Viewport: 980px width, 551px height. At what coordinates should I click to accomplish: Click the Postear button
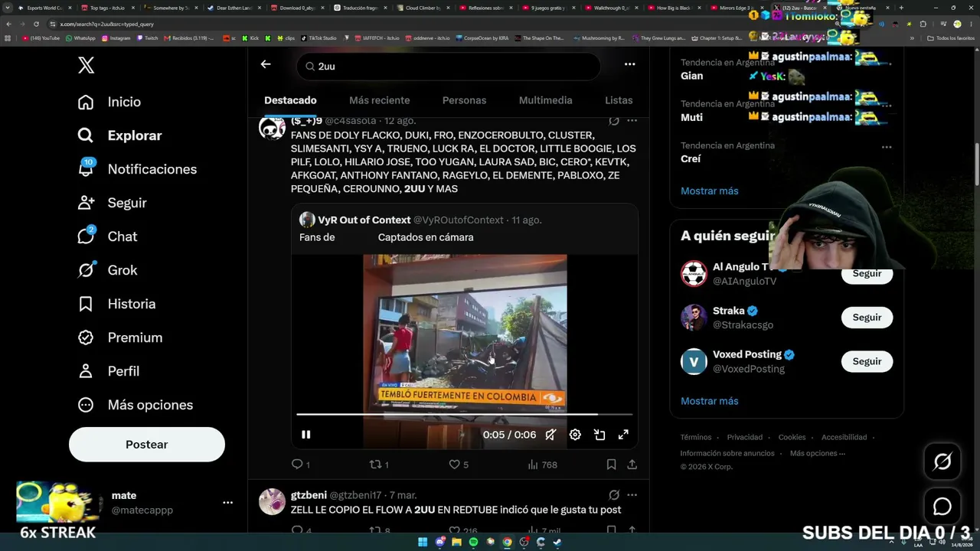pos(147,445)
